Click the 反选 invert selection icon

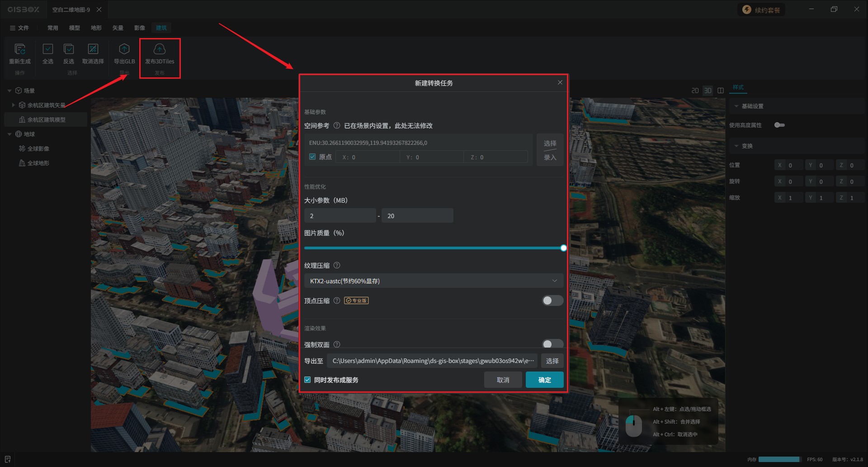point(69,49)
